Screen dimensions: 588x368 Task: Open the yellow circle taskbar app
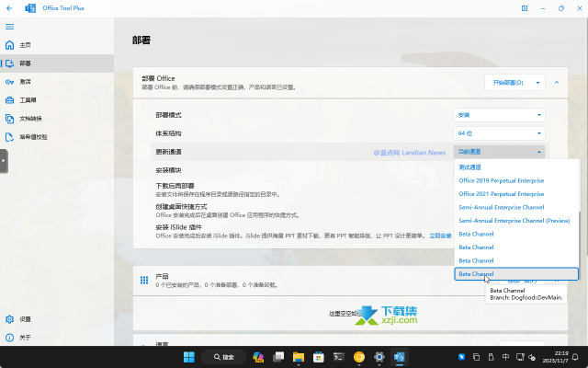point(359,357)
